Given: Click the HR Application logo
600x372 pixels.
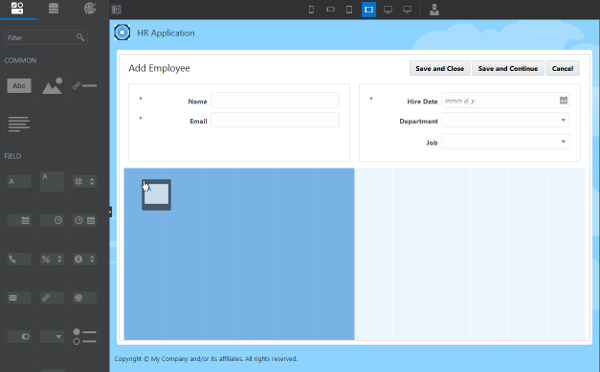Looking at the screenshot, I should click(122, 33).
